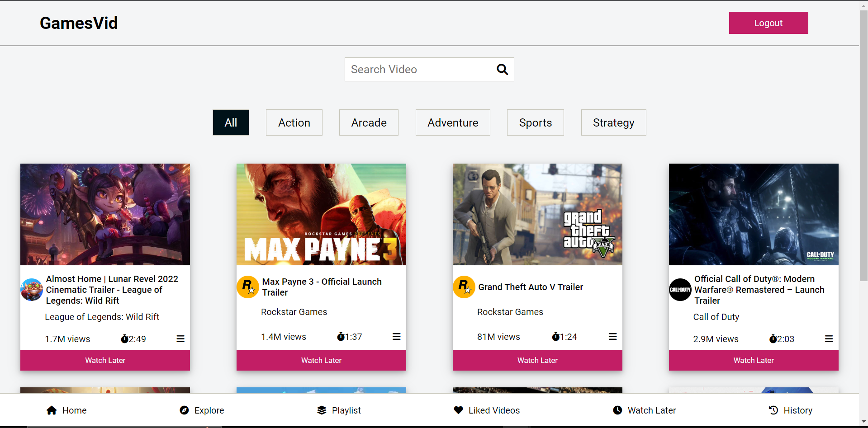Open the menu icon on Almost Home card

(180, 339)
